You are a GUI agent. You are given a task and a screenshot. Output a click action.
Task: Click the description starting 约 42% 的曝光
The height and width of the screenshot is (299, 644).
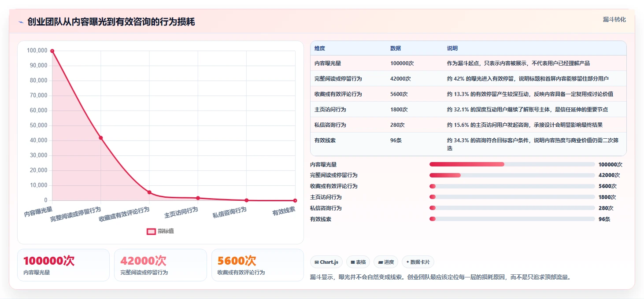coord(528,79)
